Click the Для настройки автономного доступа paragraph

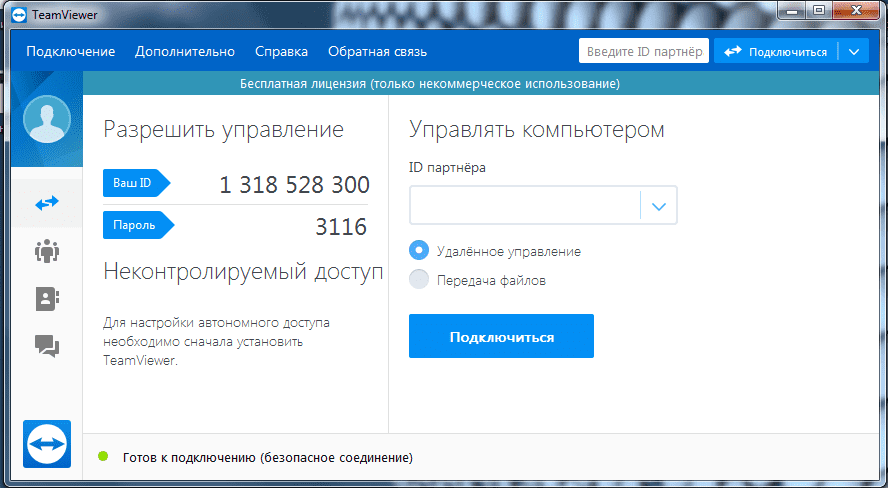point(216,342)
